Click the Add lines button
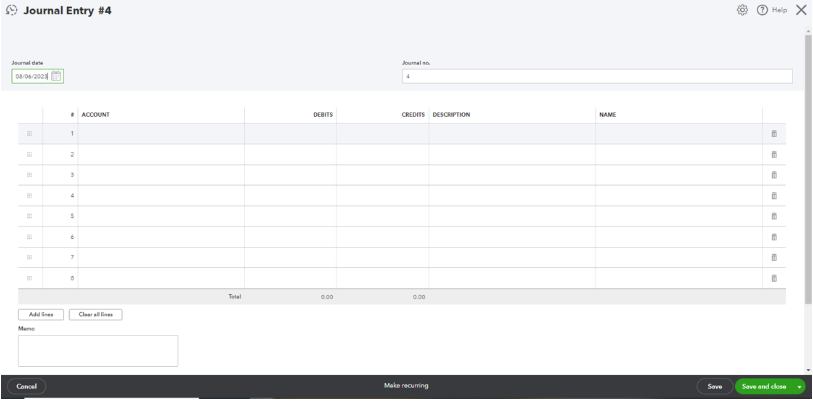This screenshot has height=402, width=813. 41,314
